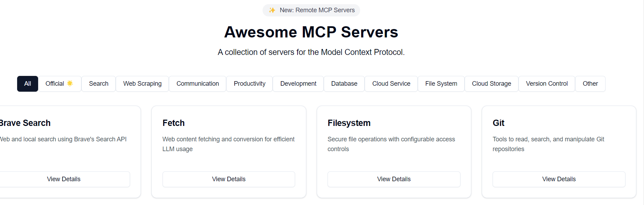Screen dimensions: 644x205
Task: Click the Awesome MCP Servers page title
Action: (x=311, y=32)
